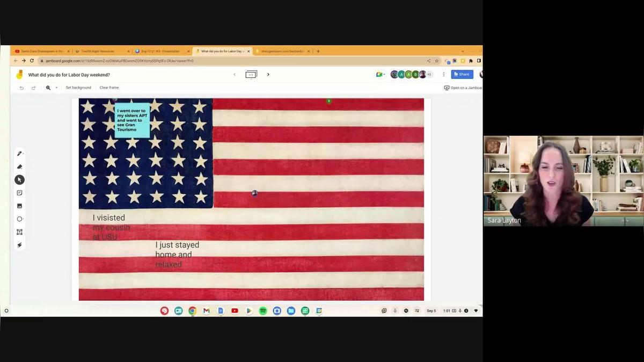The width and height of the screenshot is (644, 362).
Task: Undo the last Jamboard action
Action: coord(21,88)
